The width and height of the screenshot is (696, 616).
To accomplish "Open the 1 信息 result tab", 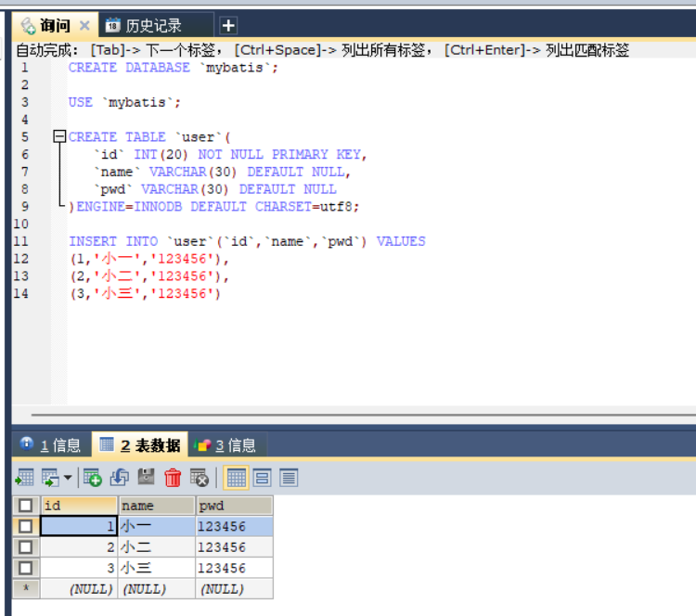I will pyautogui.click(x=51, y=444).
